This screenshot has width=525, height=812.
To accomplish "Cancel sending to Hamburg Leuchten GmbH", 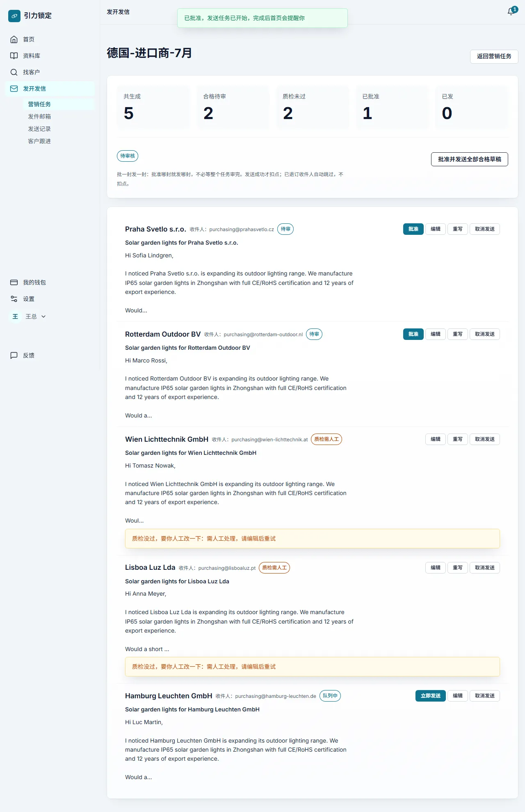I will (485, 696).
